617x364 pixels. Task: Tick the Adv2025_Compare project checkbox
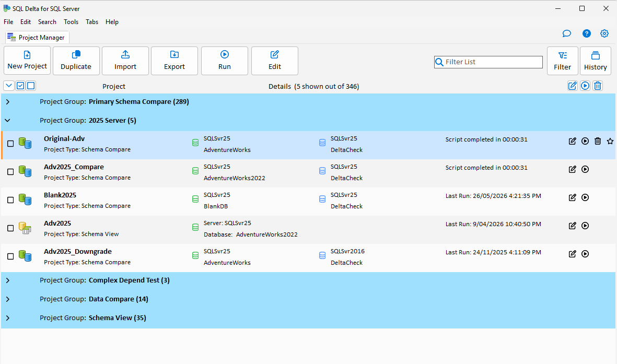tap(10, 172)
